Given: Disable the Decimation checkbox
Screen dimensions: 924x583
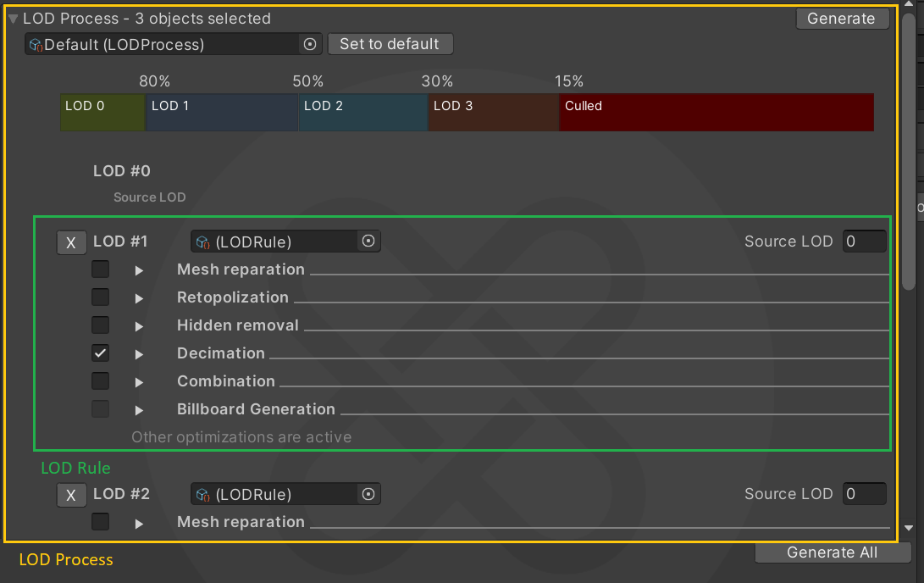Looking at the screenshot, I should click(x=100, y=353).
